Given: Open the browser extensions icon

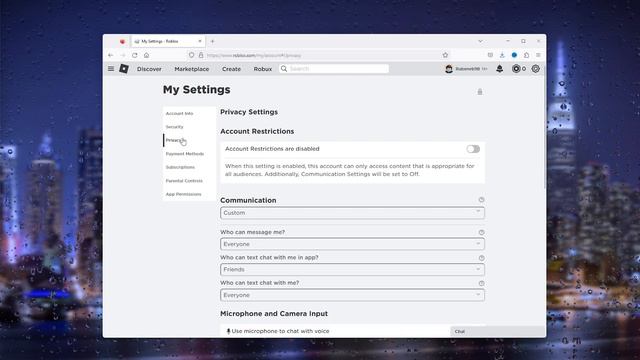Looking at the screenshot, I should pos(527,55).
